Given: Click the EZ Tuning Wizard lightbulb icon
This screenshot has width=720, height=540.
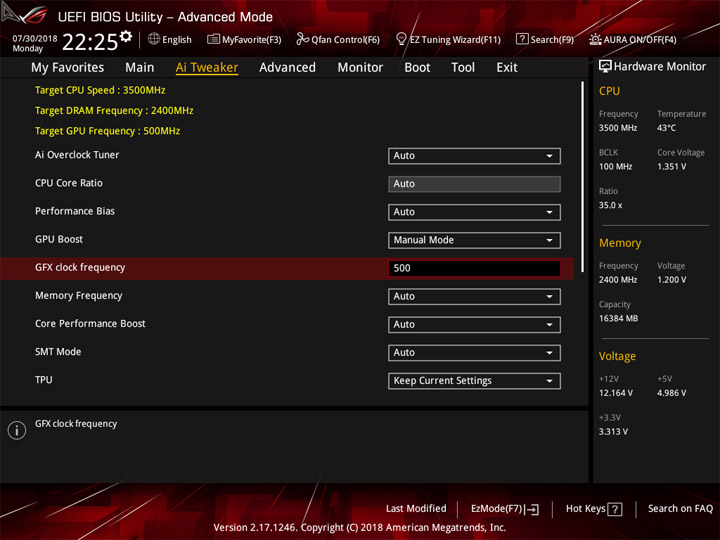Looking at the screenshot, I should (401, 39).
